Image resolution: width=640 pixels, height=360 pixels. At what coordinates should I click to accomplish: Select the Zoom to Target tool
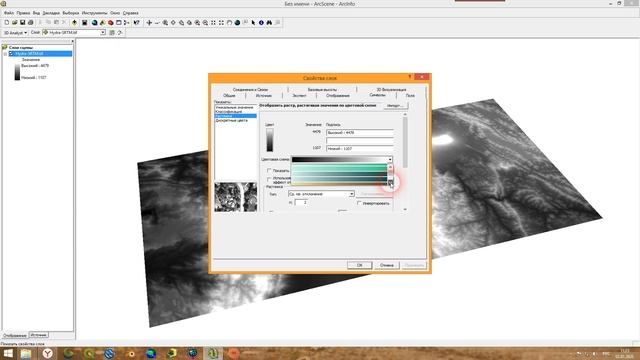(181, 22)
